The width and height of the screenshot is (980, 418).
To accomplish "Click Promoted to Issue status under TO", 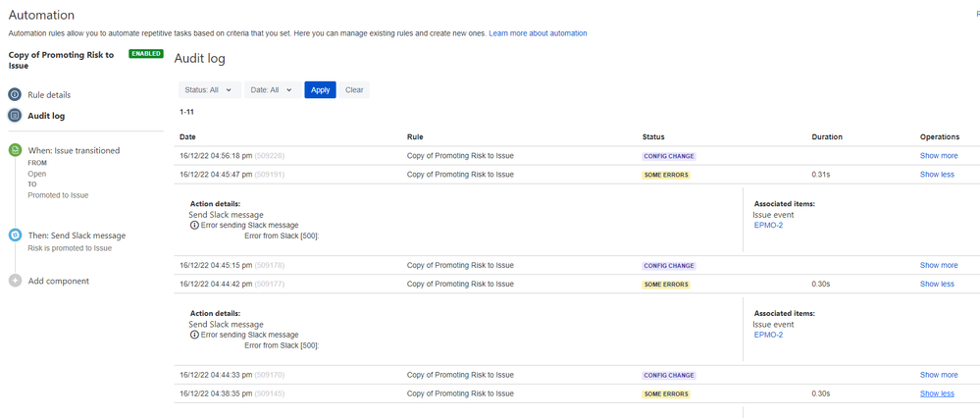I will pyautogui.click(x=58, y=195).
